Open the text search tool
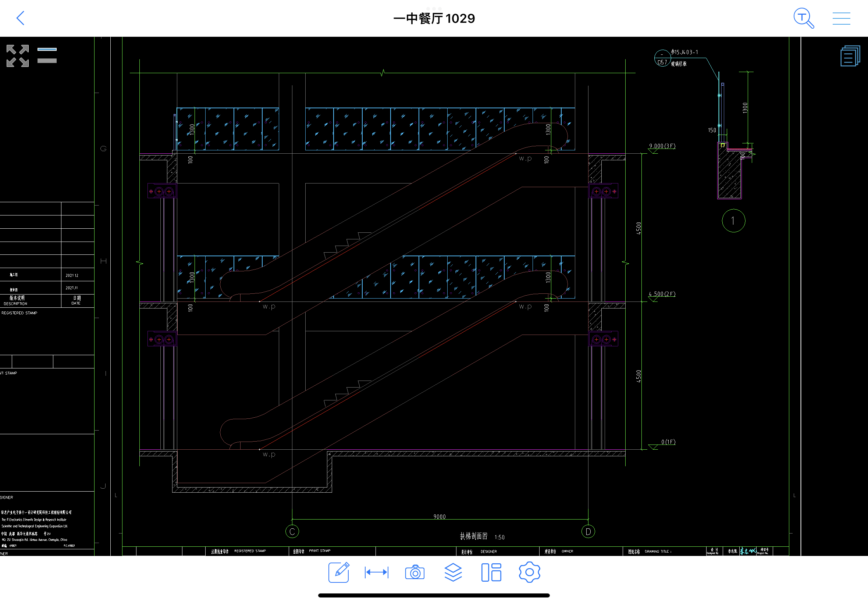Image resolution: width=868 pixels, height=603 pixels. click(x=803, y=18)
